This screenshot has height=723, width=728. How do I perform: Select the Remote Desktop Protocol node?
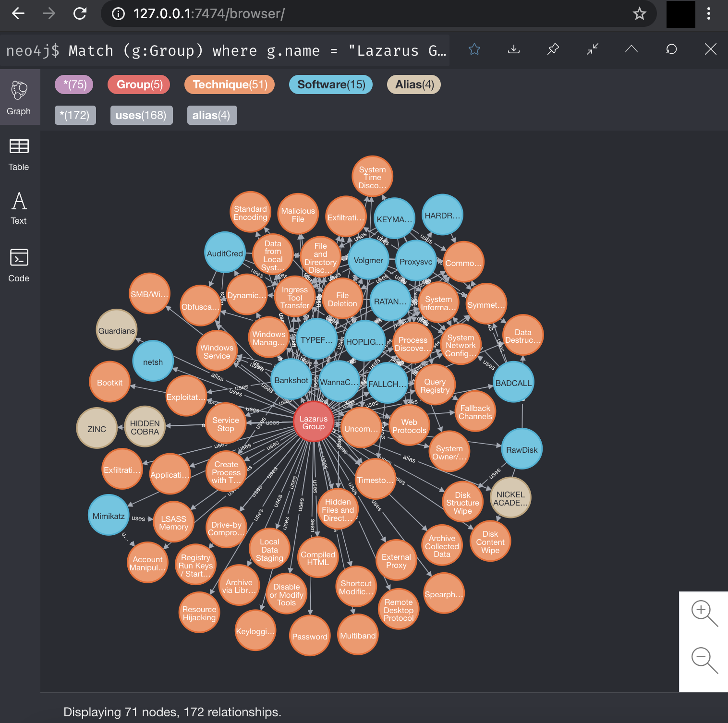pyautogui.click(x=399, y=609)
